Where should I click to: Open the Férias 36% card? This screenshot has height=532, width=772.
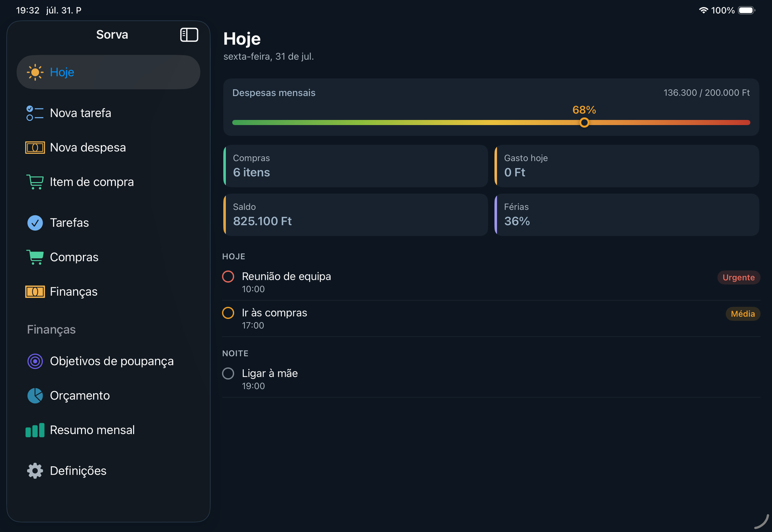[x=627, y=215]
